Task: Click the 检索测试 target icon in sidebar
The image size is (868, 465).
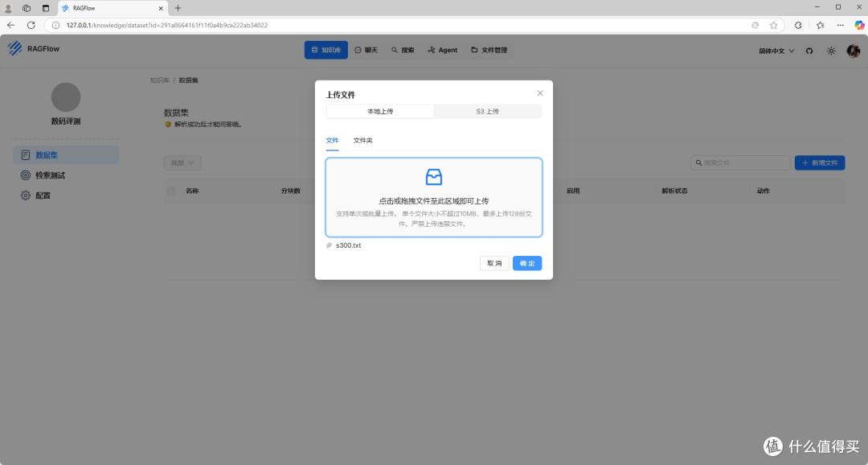Action: point(26,175)
